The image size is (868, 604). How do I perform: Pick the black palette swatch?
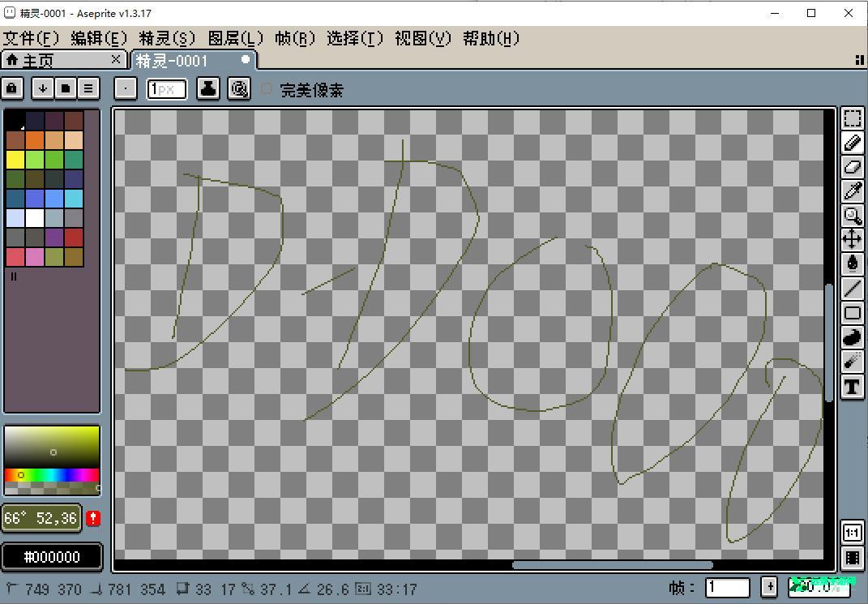click(15, 121)
